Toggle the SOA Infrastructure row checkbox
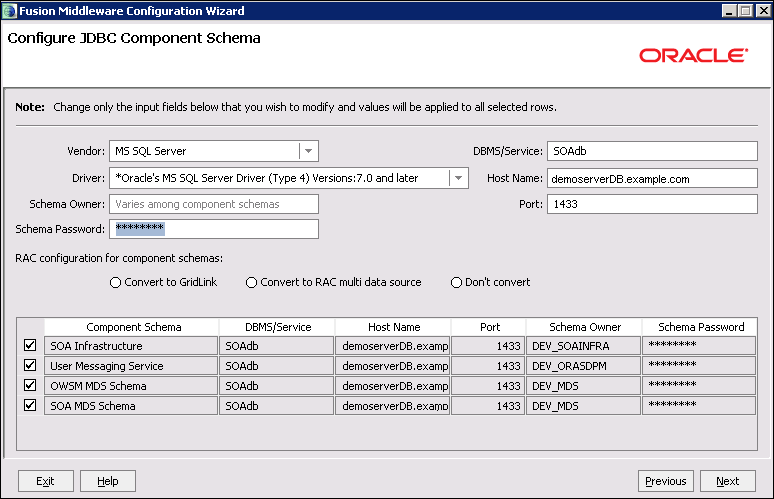Screen dimensions: 774x499 pos(30,345)
